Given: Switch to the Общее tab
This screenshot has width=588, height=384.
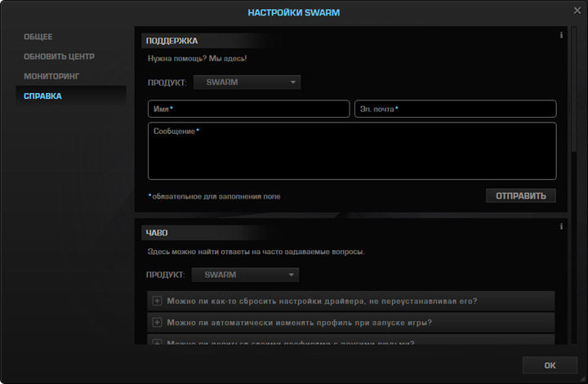Looking at the screenshot, I should coord(38,37).
